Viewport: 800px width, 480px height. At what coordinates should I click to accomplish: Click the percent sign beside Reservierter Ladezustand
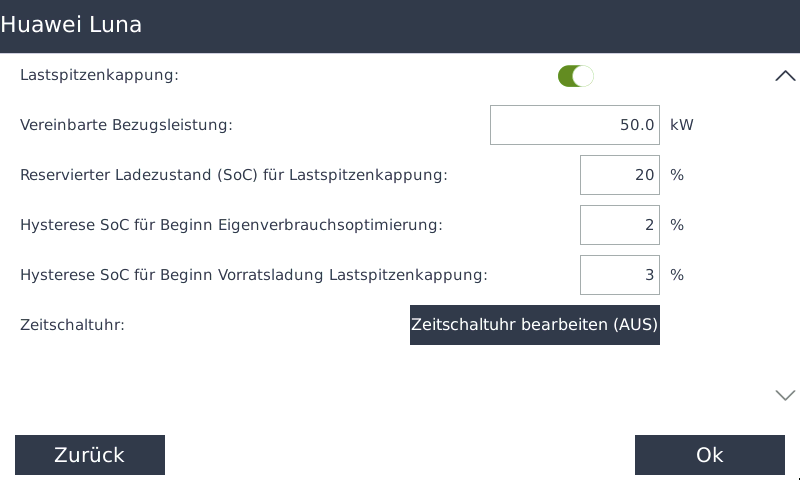(x=677, y=175)
